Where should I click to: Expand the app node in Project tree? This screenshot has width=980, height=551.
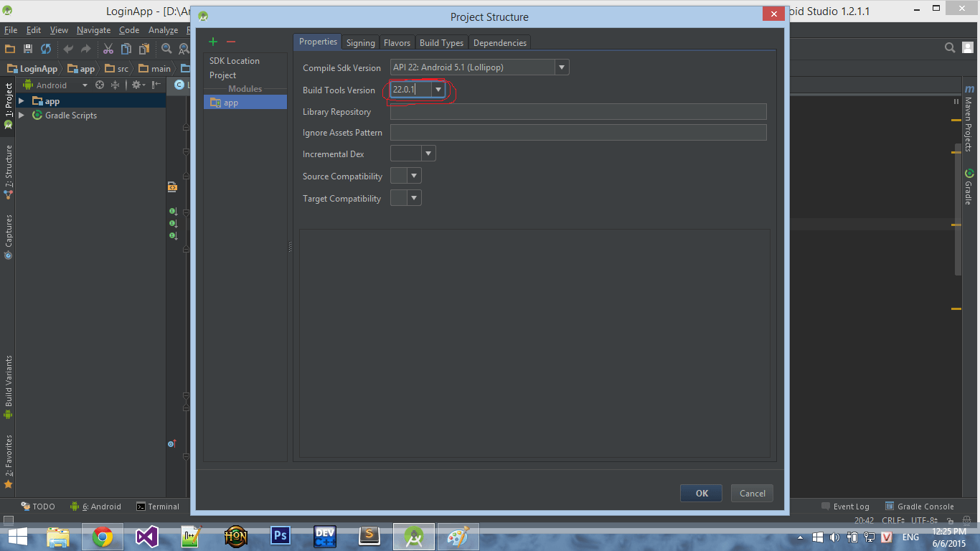(22, 101)
